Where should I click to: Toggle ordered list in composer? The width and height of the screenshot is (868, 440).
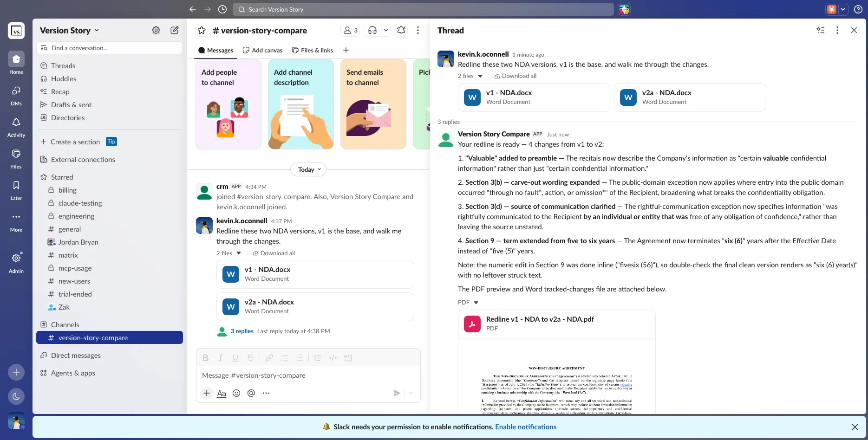(284, 358)
